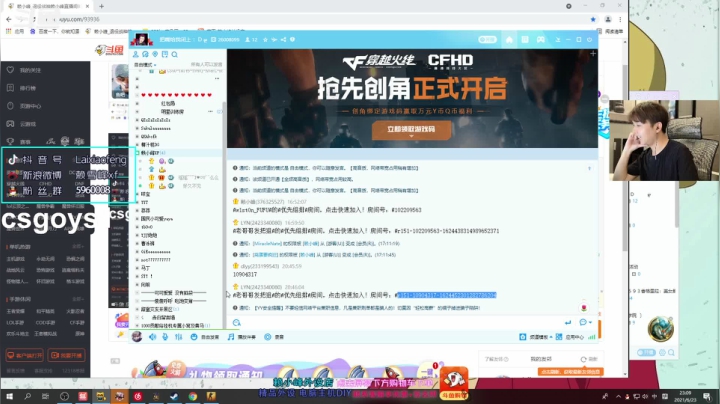Image resolution: width=720 pixels, height=404 pixels.
Task: Click the headset icon in channel panel
Action: click(x=146, y=54)
